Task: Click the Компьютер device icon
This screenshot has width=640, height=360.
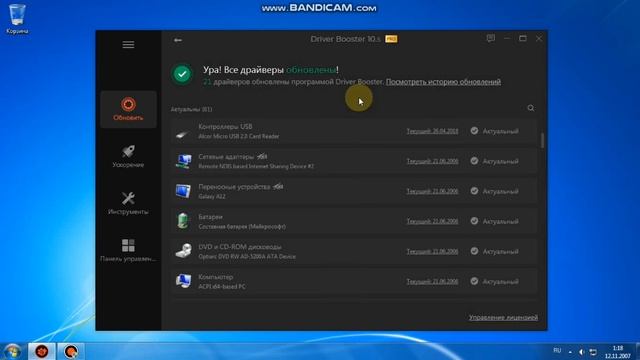Action: pos(183,281)
